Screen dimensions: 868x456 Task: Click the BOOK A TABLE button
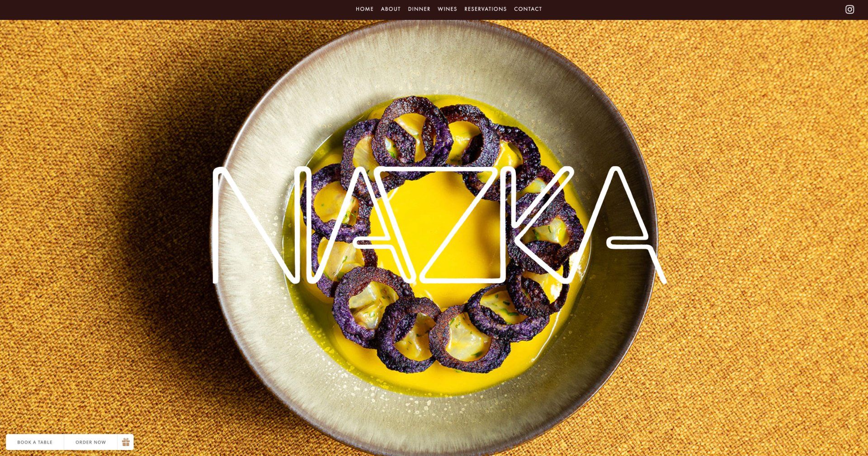coord(35,442)
